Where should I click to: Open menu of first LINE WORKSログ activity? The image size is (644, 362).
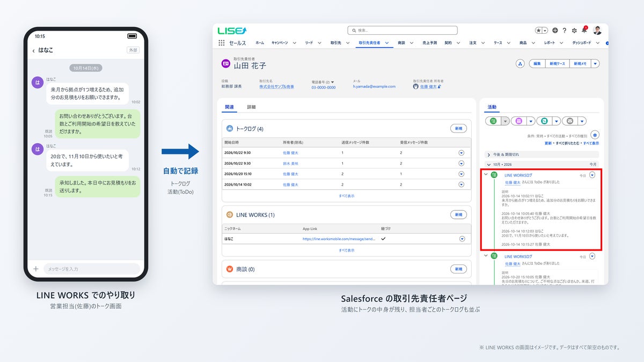tap(592, 175)
